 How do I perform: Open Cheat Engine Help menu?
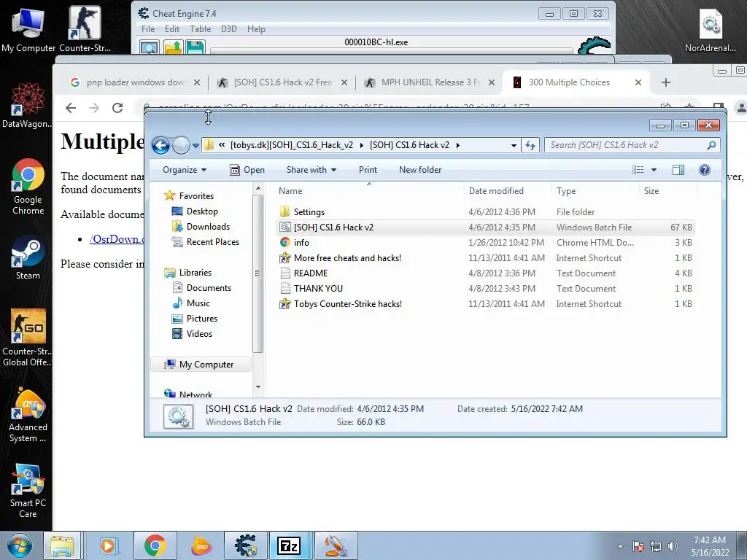[256, 29]
